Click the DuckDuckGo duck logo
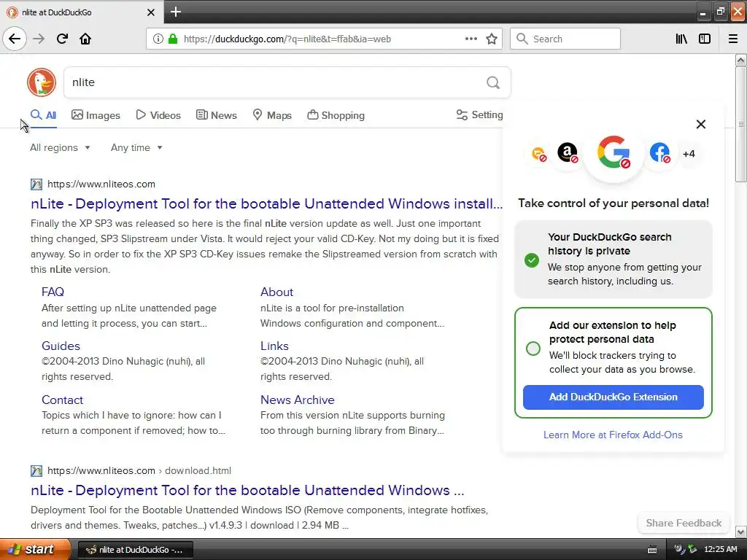Image resolution: width=747 pixels, height=560 pixels. (x=42, y=82)
